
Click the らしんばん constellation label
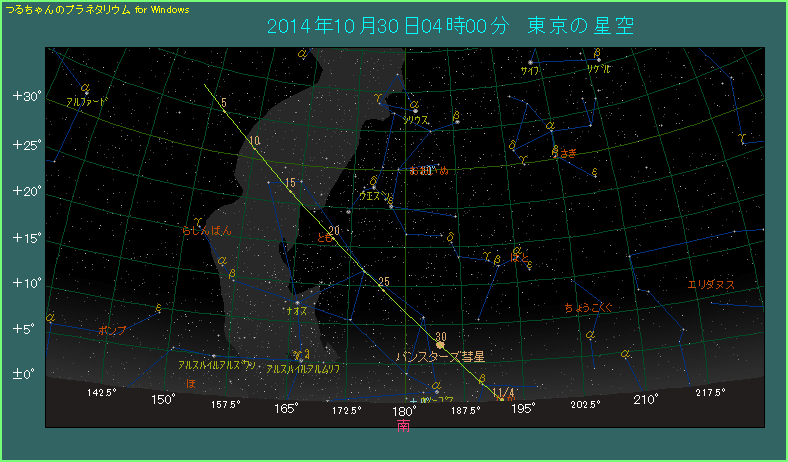pyautogui.click(x=207, y=231)
